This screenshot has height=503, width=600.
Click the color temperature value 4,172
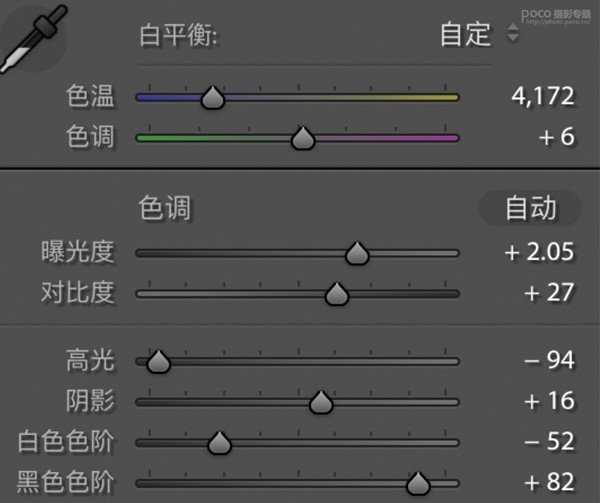(x=543, y=96)
